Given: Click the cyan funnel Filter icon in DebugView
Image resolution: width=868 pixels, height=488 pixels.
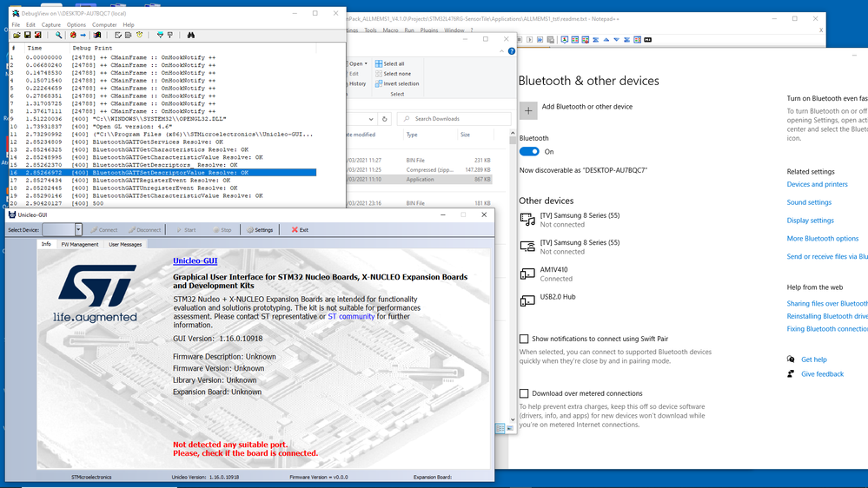Looking at the screenshot, I should click(x=160, y=35).
